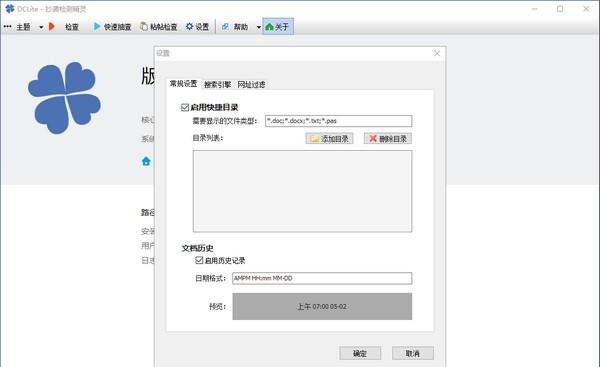This screenshot has width=600, height=367.
Task: Open 设置 gear in toolbar
Action: tap(197, 27)
